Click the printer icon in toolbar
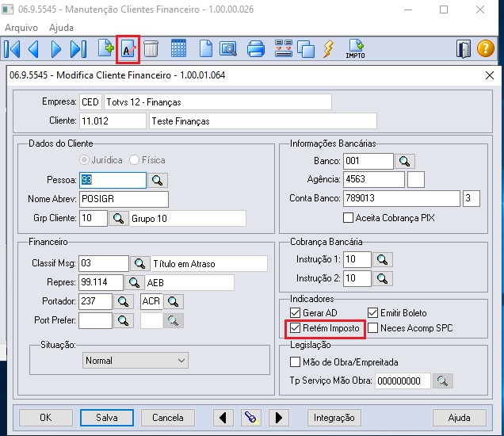 pyautogui.click(x=255, y=49)
